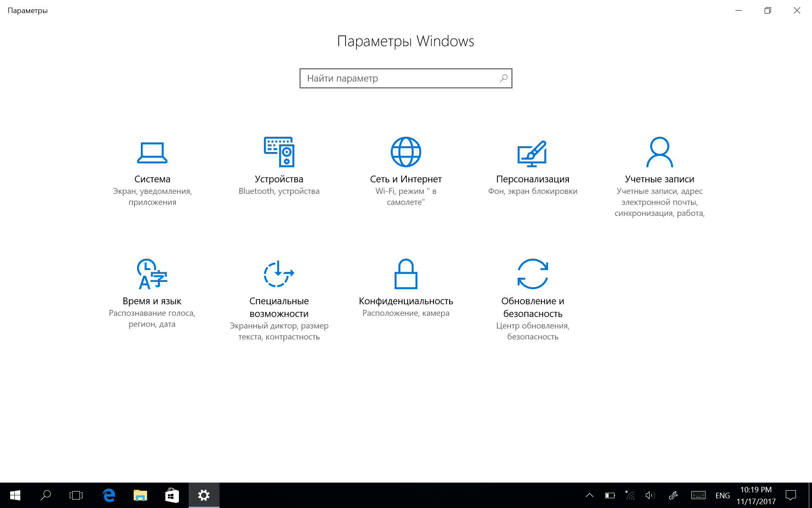
Task: Open Action Center notifications icon
Action: pos(791,495)
